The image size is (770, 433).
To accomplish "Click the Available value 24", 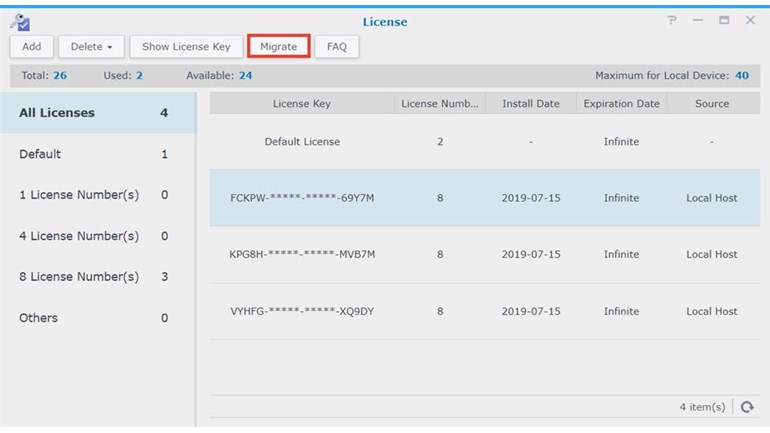I will [x=246, y=76].
